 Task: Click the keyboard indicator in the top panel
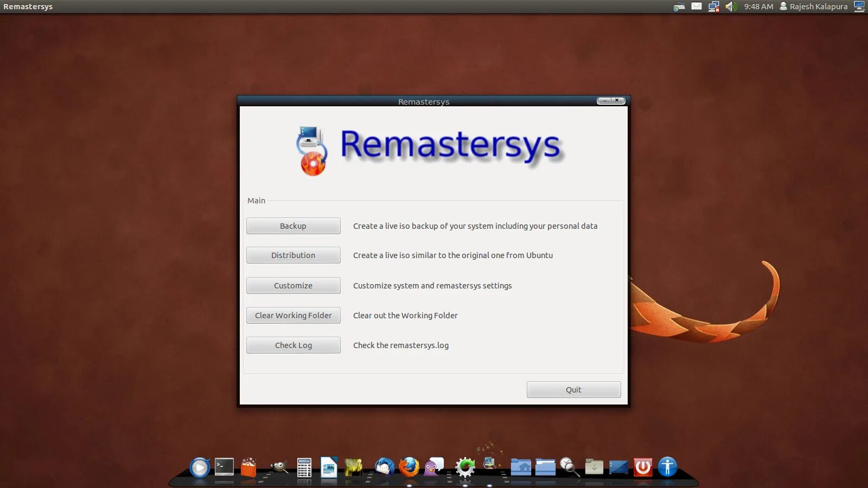pyautogui.click(x=679, y=7)
